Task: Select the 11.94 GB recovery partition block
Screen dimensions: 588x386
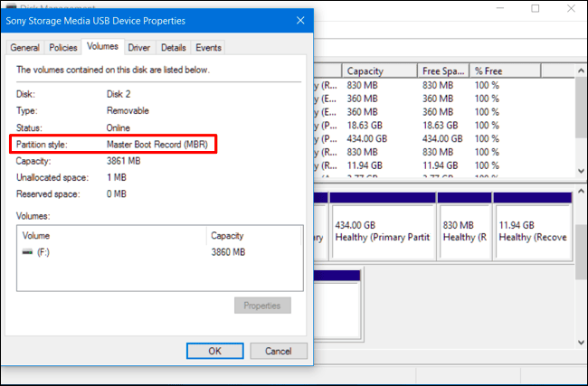Action: 532,230
